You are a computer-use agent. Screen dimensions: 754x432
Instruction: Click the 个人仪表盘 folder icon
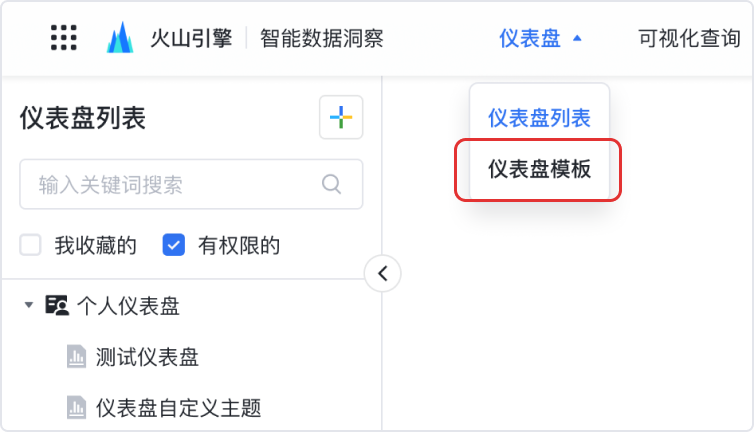pyautogui.click(x=57, y=306)
